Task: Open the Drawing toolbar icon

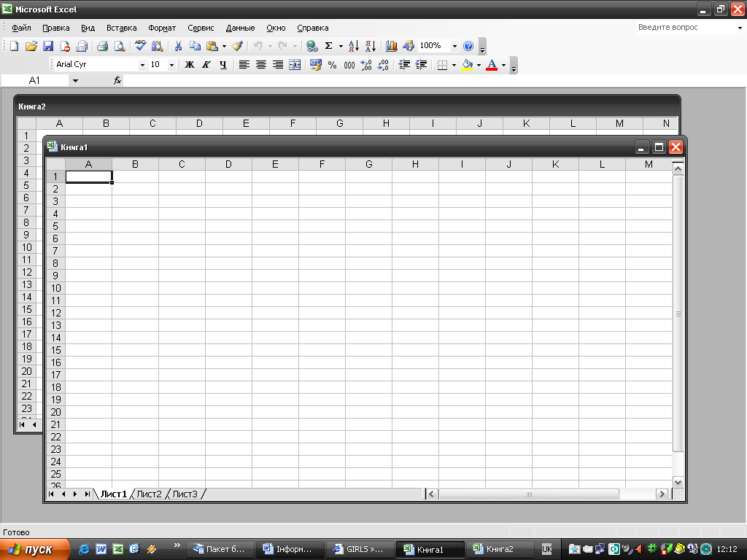Action: [x=409, y=46]
